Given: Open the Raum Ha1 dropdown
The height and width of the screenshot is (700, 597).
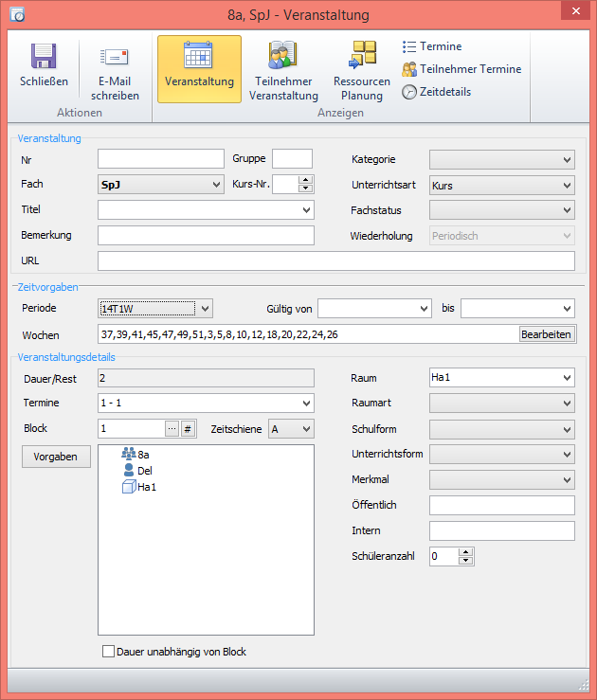Looking at the screenshot, I should click(567, 378).
